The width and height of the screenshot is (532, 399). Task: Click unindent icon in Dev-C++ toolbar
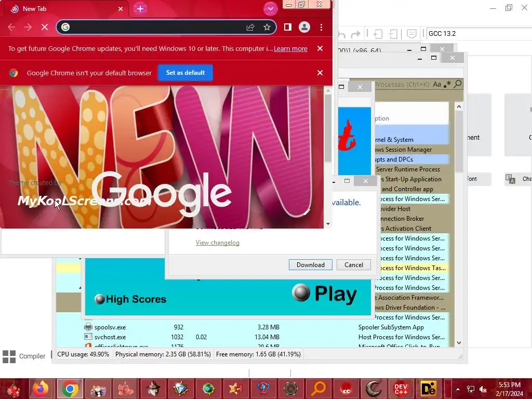[393, 34]
